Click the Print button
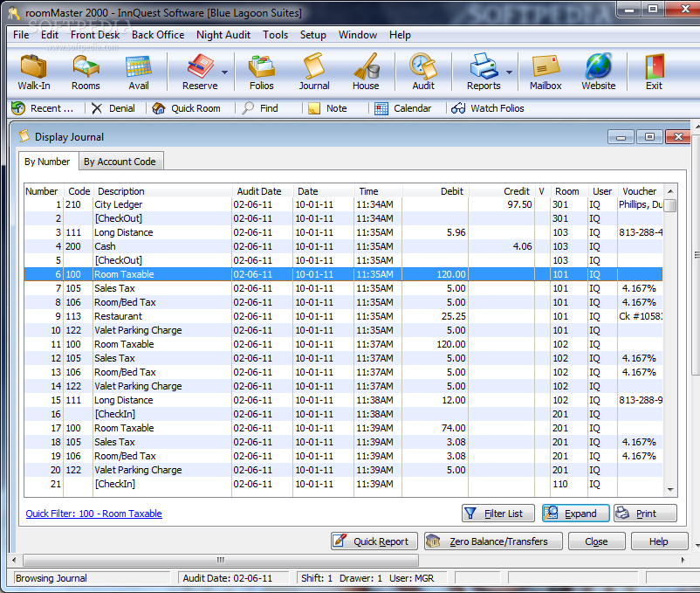 coord(645,514)
